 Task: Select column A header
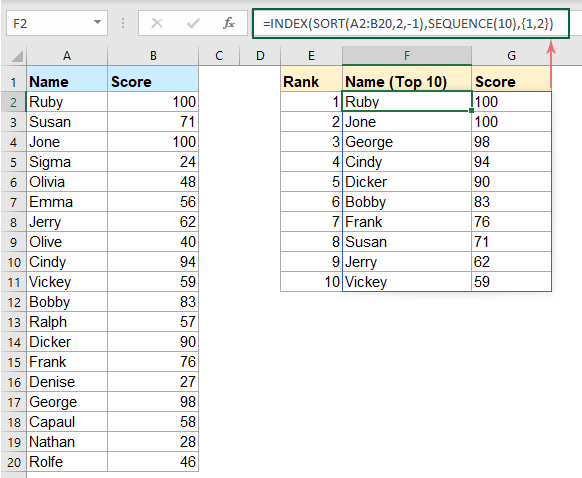[x=67, y=56]
